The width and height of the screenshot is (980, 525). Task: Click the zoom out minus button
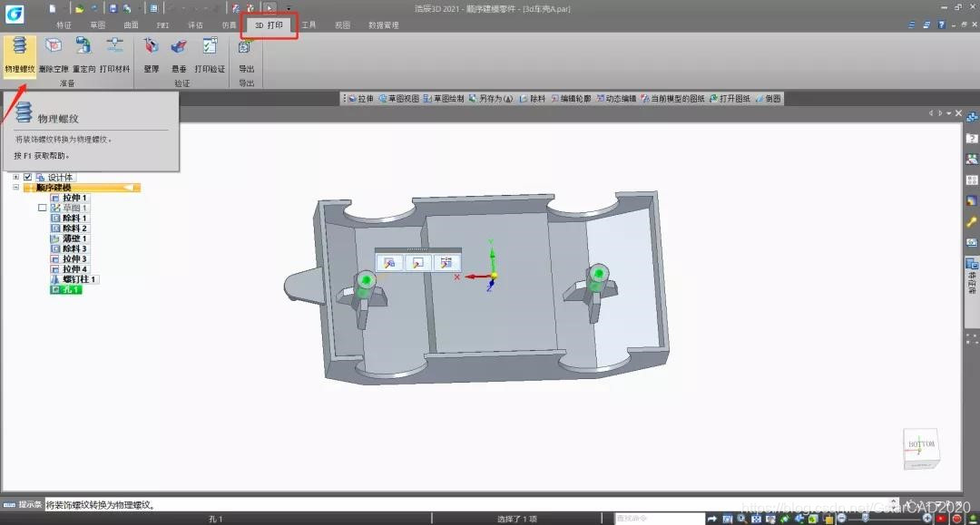(842, 518)
